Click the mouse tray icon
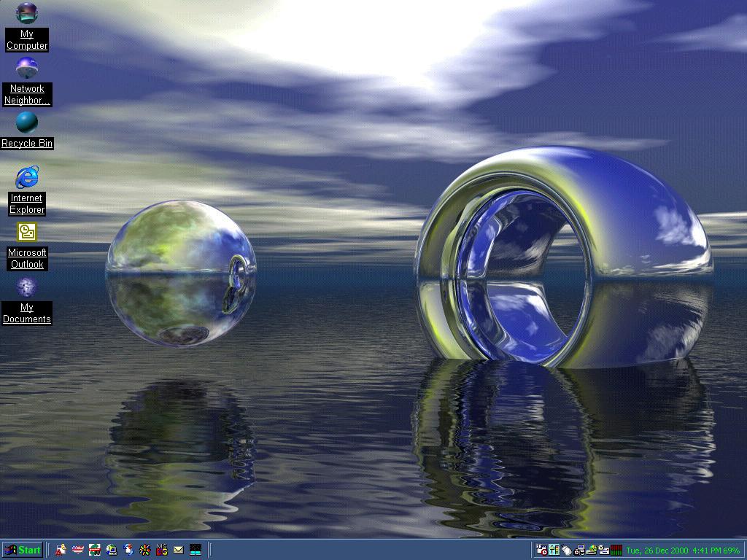Image resolution: width=747 pixels, height=560 pixels. click(x=566, y=550)
